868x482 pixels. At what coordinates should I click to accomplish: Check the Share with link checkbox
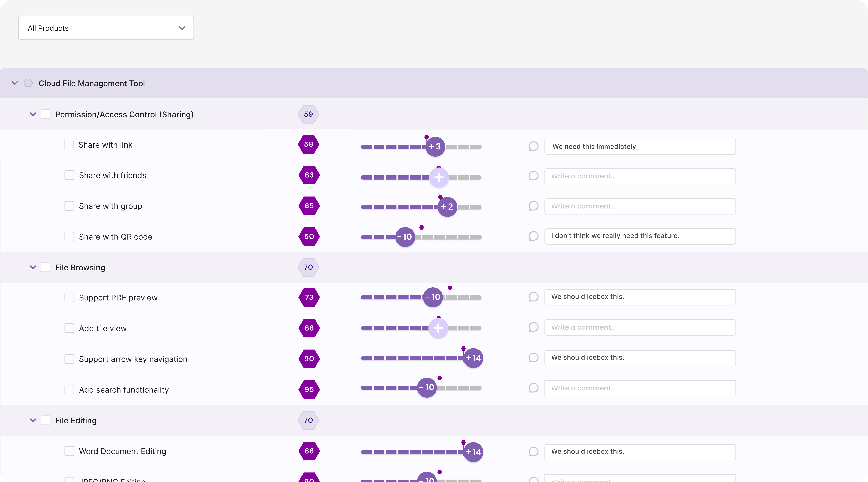pyautogui.click(x=69, y=145)
